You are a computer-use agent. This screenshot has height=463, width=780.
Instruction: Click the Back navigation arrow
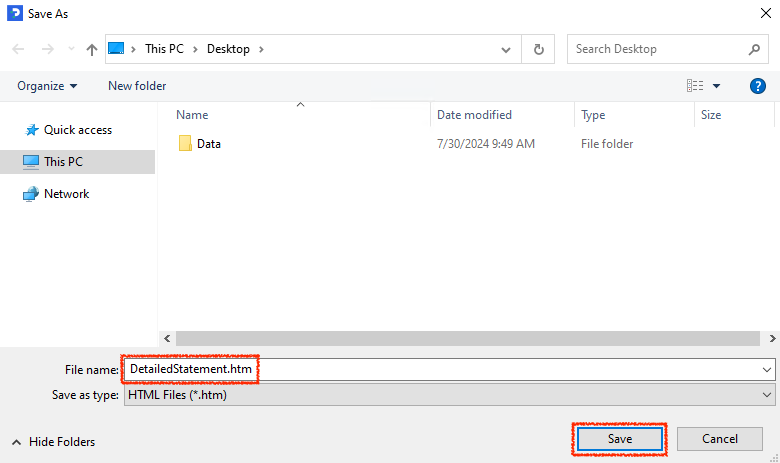(x=19, y=49)
